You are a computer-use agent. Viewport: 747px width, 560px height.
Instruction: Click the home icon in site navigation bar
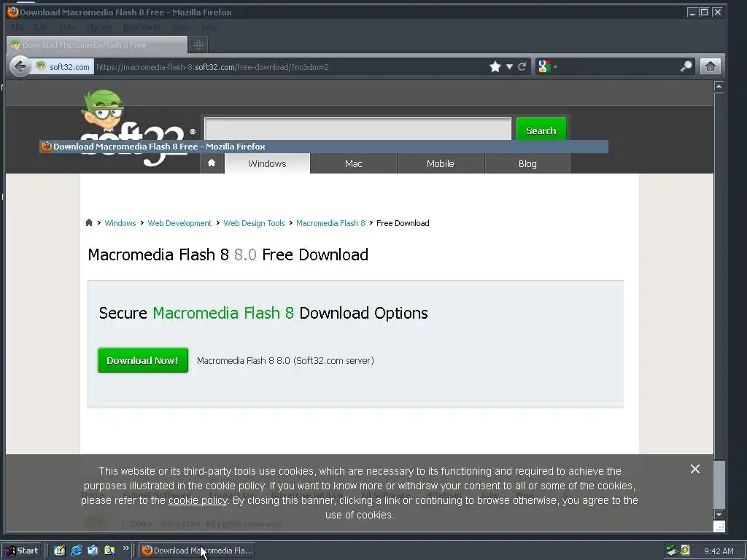coord(212,163)
